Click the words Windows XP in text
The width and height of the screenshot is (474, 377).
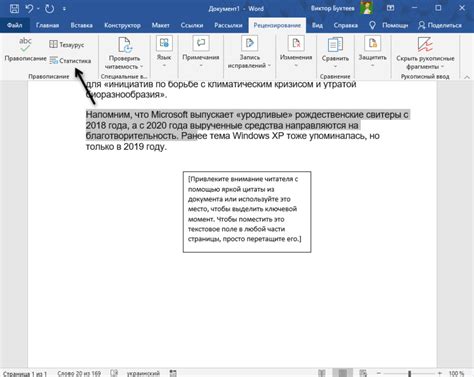point(258,136)
